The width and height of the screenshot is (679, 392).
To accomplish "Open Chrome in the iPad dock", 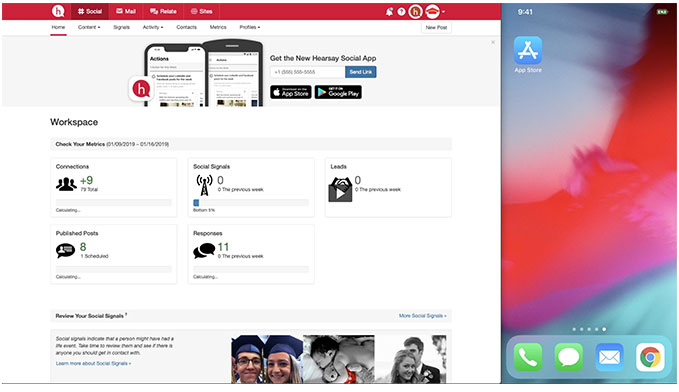I will point(650,357).
